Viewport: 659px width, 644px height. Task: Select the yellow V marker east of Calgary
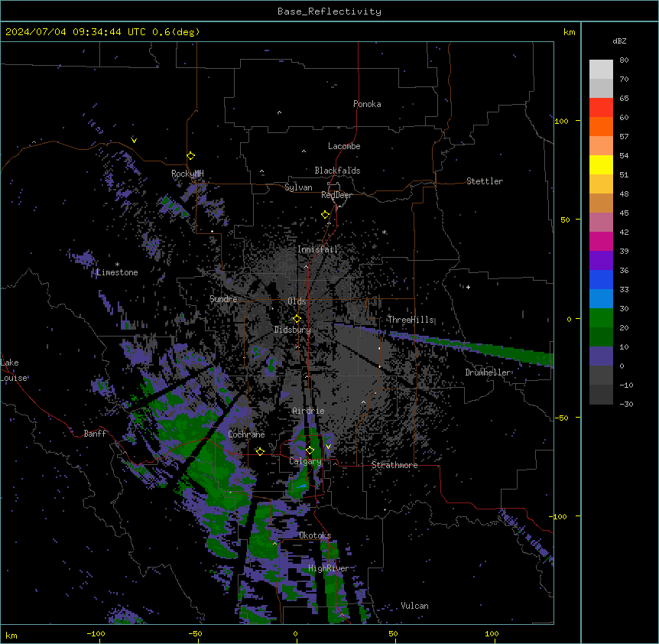coord(328,447)
